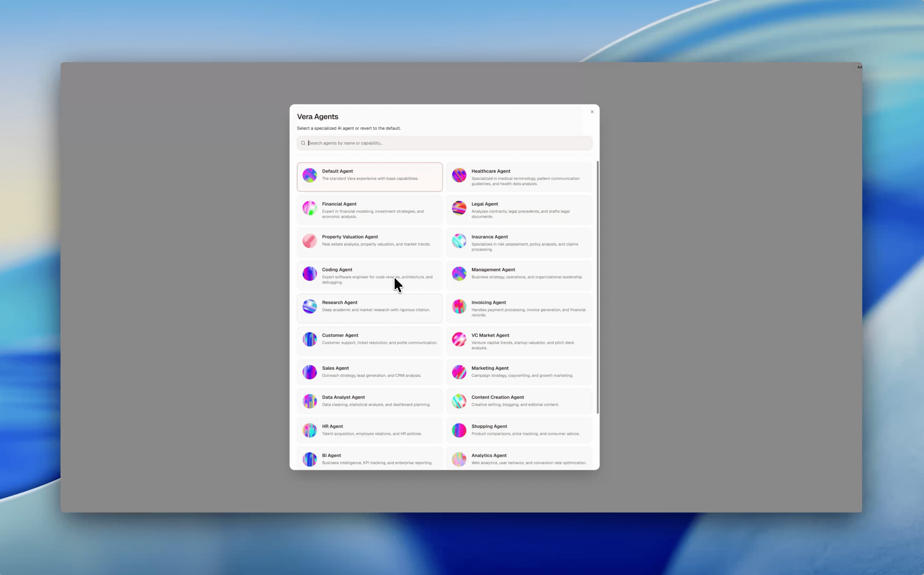Viewport: 924px width, 575px height.
Task: Select the Management Agent
Action: click(x=519, y=275)
